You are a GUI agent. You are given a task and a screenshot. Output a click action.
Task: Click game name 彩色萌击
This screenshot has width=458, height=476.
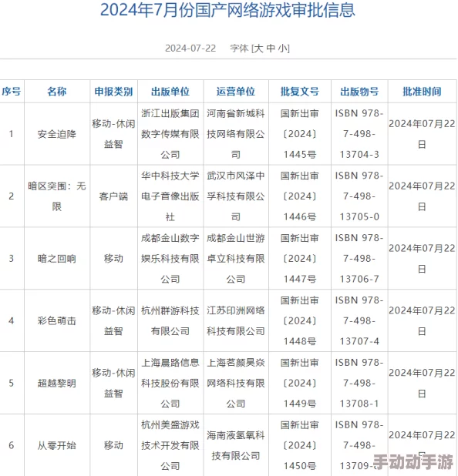coord(57,321)
